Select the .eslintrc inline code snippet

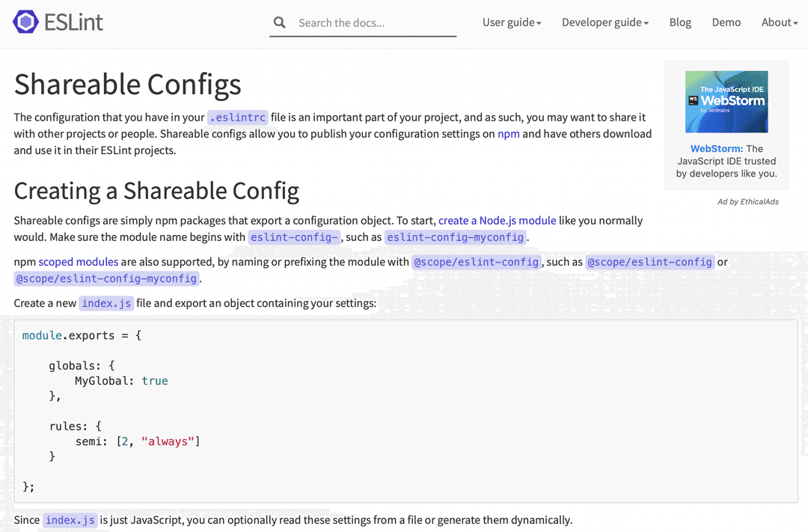click(x=237, y=117)
